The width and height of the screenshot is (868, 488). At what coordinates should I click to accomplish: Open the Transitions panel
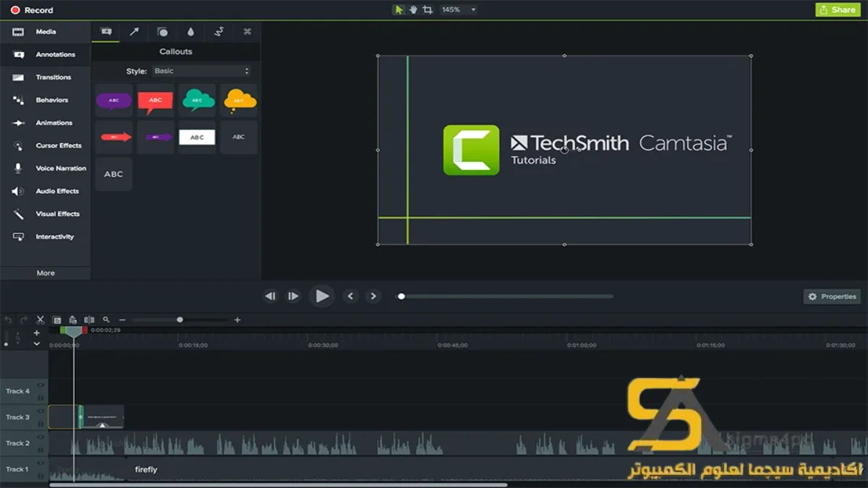click(45, 77)
